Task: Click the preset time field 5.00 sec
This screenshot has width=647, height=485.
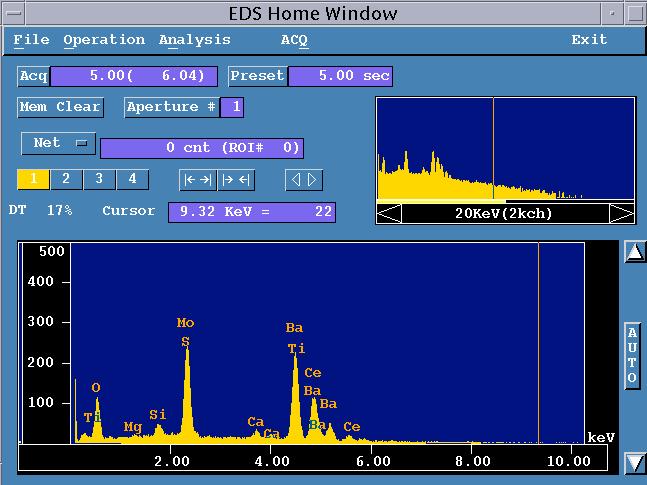Action: pyautogui.click(x=340, y=76)
